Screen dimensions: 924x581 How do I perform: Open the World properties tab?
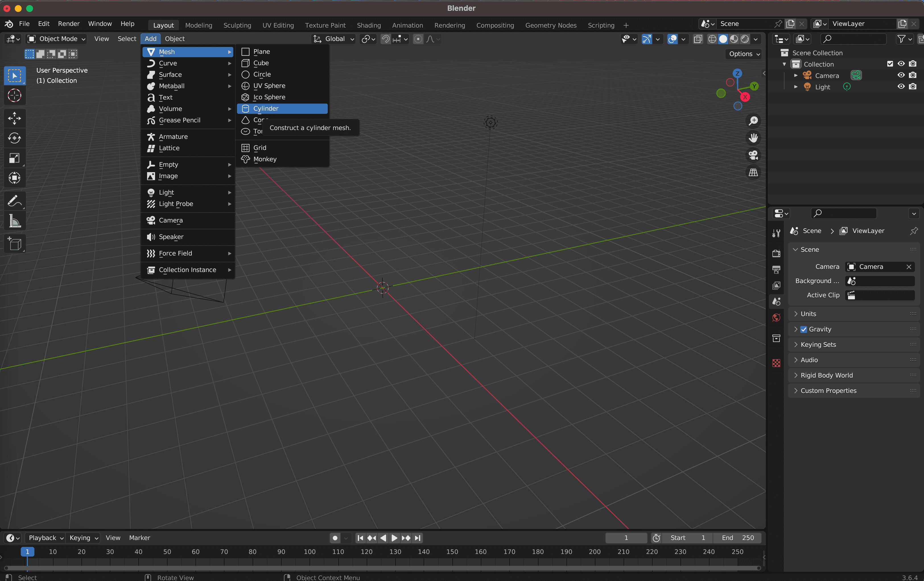pyautogui.click(x=776, y=318)
